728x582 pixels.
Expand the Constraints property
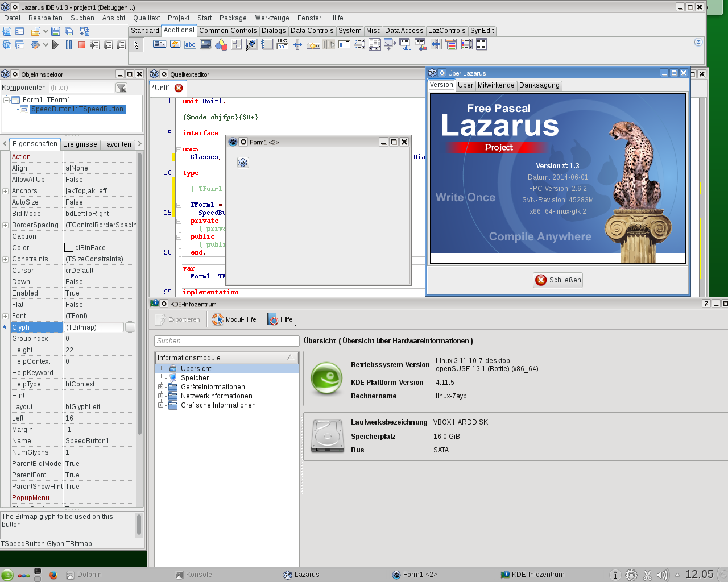5,259
